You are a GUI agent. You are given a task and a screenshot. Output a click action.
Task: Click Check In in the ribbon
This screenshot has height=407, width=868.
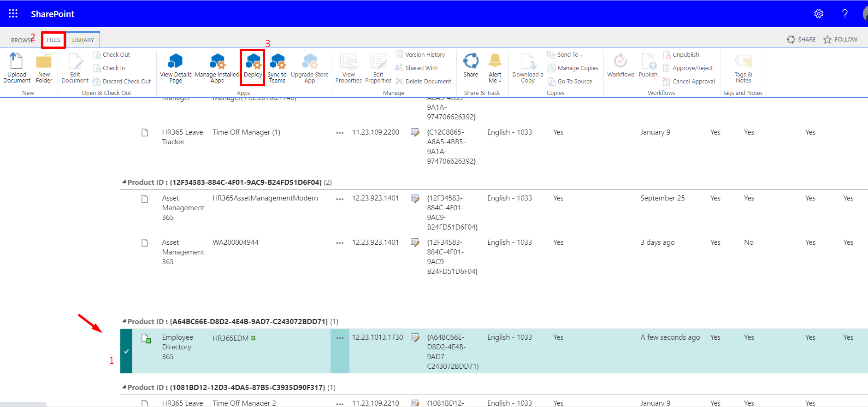click(x=109, y=68)
